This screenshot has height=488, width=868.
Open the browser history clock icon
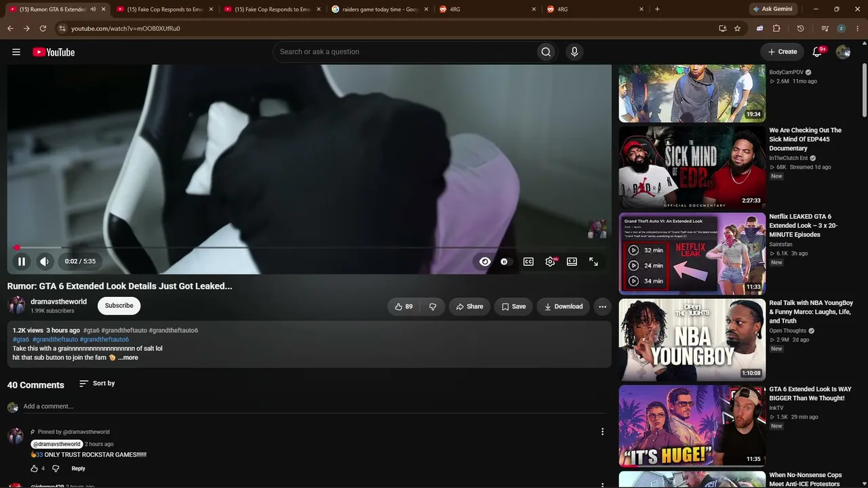coord(800,28)
